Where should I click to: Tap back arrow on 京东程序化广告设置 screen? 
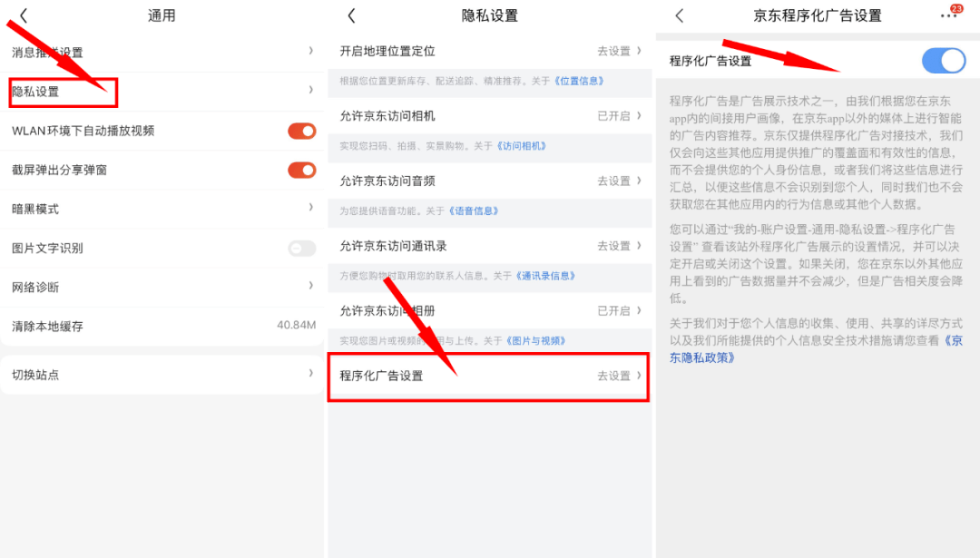tap(680, 15)
